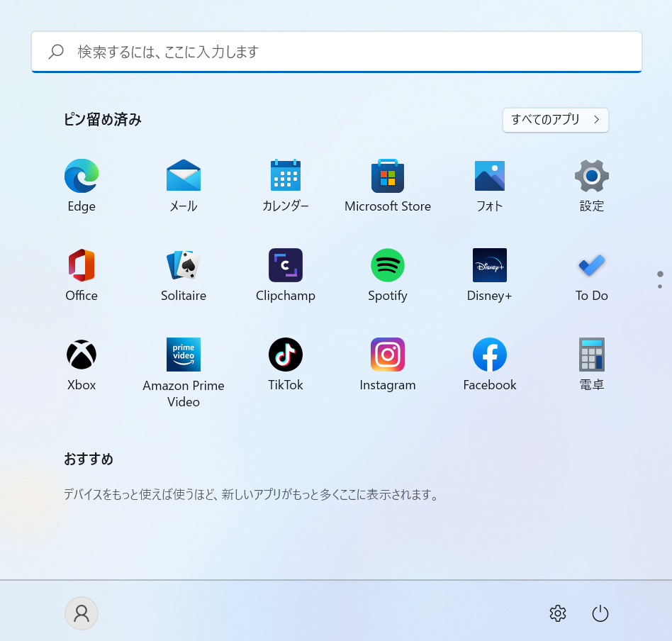
Task: Click the おすすめ heading
Action: pos(89,459)
